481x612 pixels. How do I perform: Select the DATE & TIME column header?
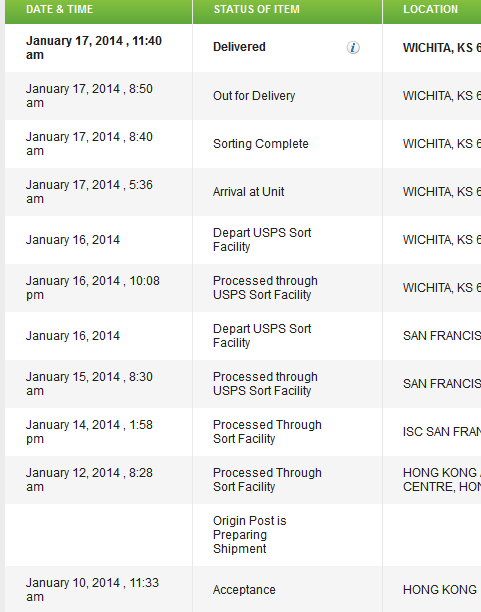pyautogui.click(x=59, y=9)
